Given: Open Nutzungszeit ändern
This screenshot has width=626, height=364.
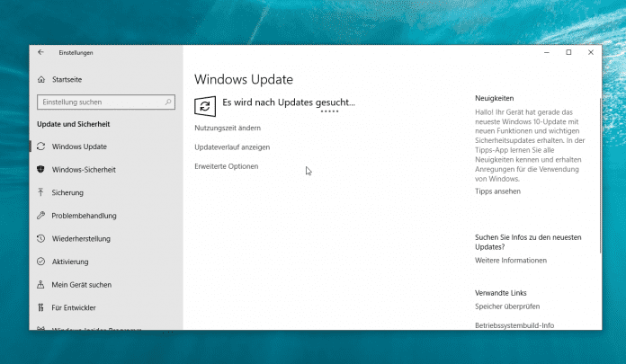Looking at the screenshot, I should point(228,129).
